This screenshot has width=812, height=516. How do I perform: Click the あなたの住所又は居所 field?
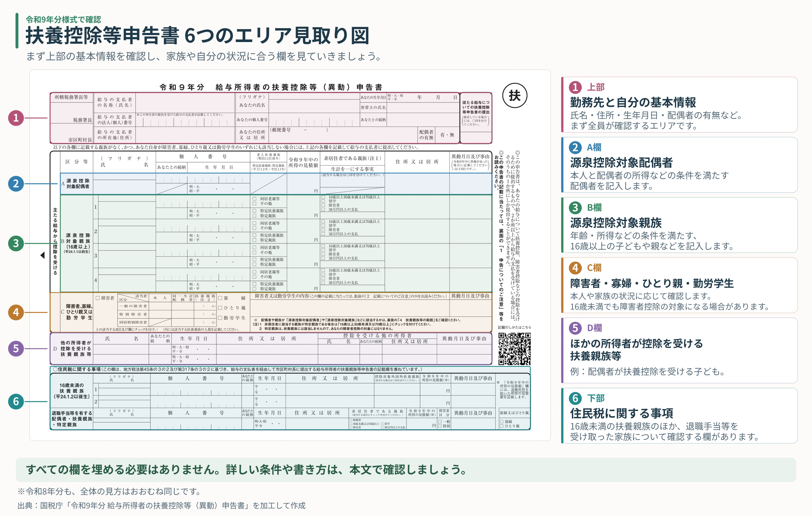(x=343, y=135)
